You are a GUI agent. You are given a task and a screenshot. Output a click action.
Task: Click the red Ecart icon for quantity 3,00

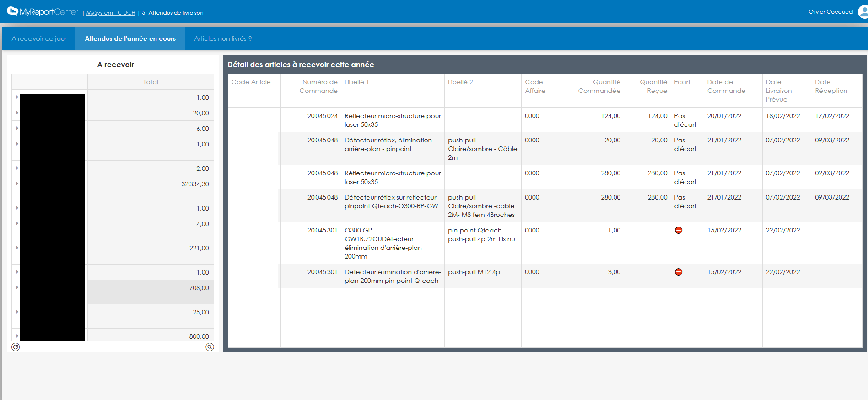tap(679, 272)
